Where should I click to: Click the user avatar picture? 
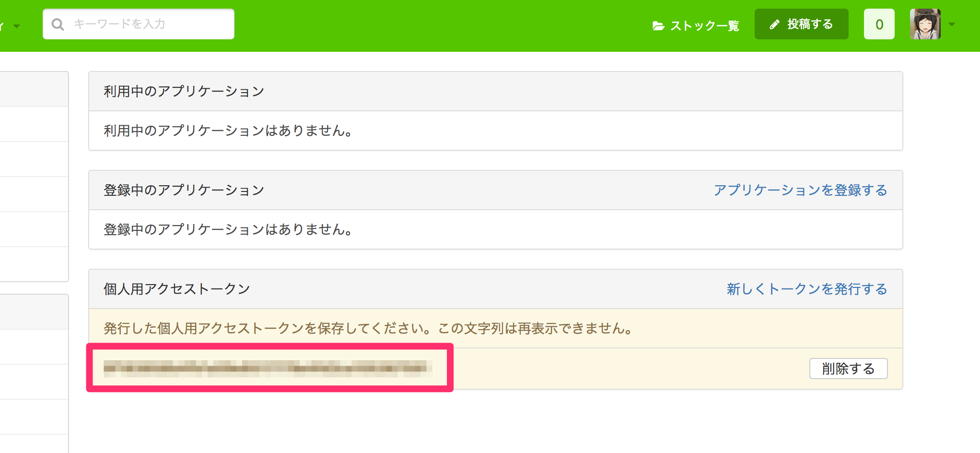[x=925, y=24]
